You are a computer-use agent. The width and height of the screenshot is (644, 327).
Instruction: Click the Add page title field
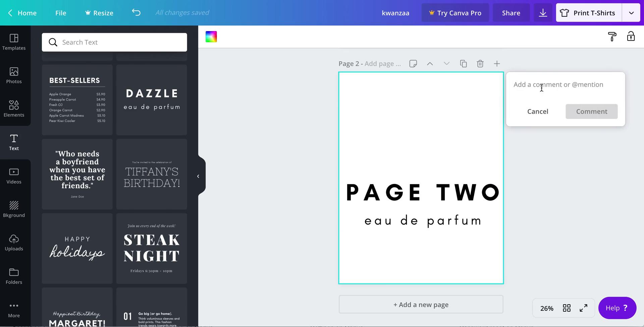coord(383,64)
